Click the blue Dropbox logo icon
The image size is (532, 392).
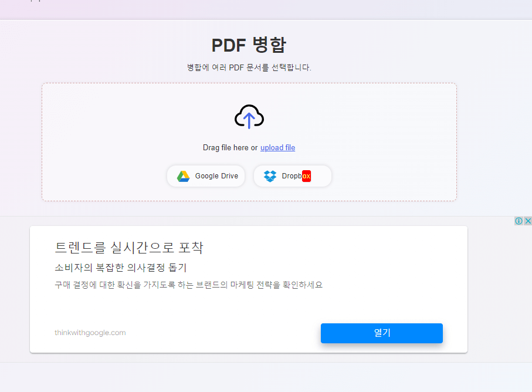click(x=270, y=175)
